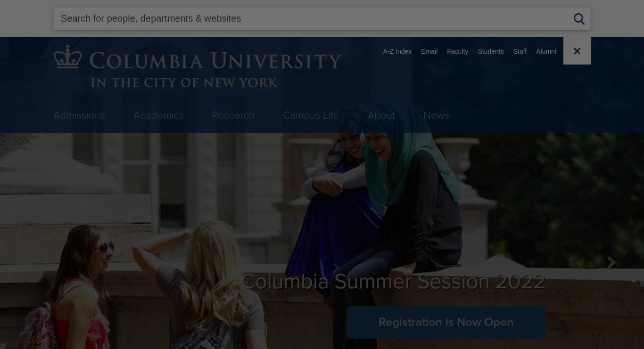Click the Columbia Summer Session 2022 headline
This screenshot has width=644, height=349.
[x=393, y=282]
